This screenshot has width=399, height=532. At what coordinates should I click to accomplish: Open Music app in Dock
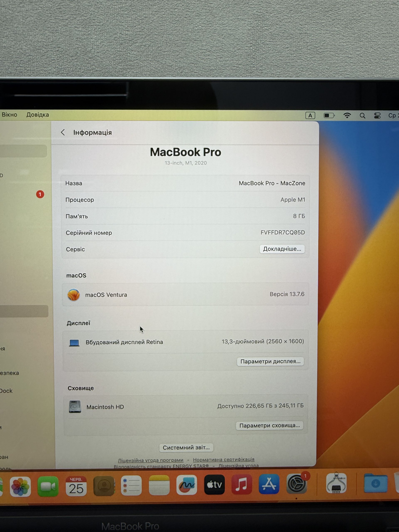click(242, 484)
